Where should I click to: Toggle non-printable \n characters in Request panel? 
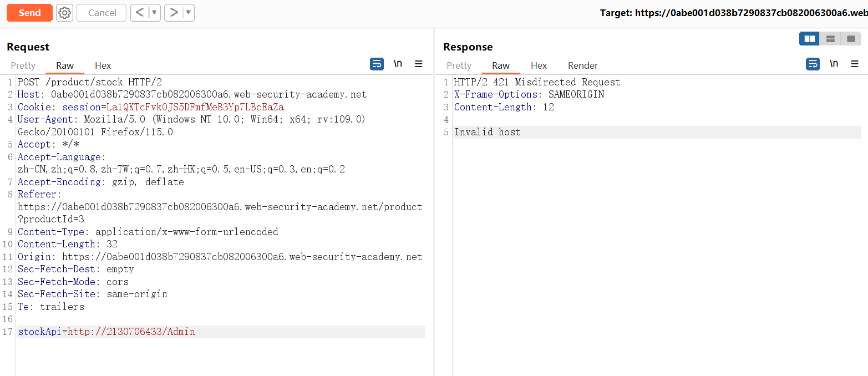[398, 64]
